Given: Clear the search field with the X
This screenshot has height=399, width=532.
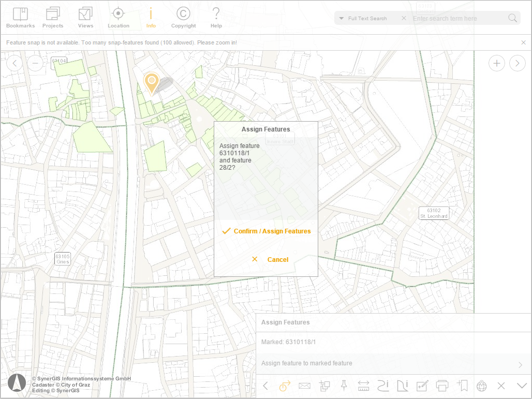Looking at the screenshot, I should click(x=404, y=18).
